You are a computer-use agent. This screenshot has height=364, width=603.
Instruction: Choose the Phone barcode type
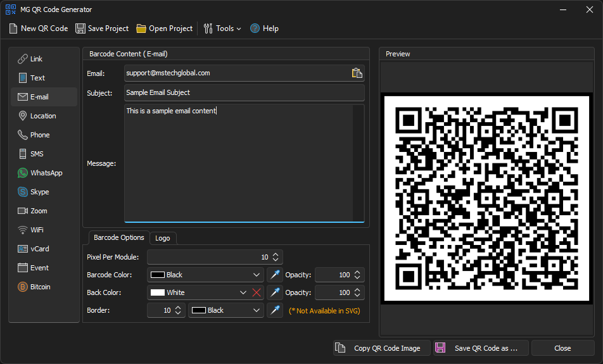(44, 135)
